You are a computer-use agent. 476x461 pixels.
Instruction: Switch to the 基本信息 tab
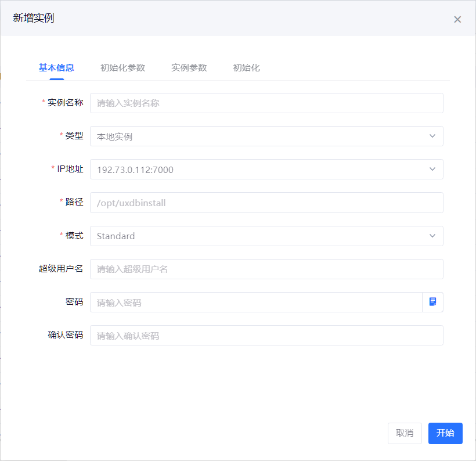[x=56, y=67]
